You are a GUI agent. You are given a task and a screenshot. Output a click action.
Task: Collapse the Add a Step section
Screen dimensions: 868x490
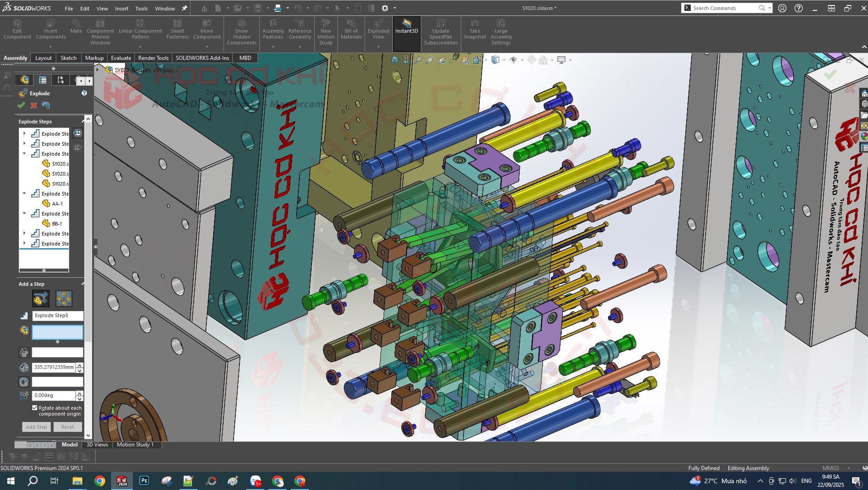coord(83,284)
